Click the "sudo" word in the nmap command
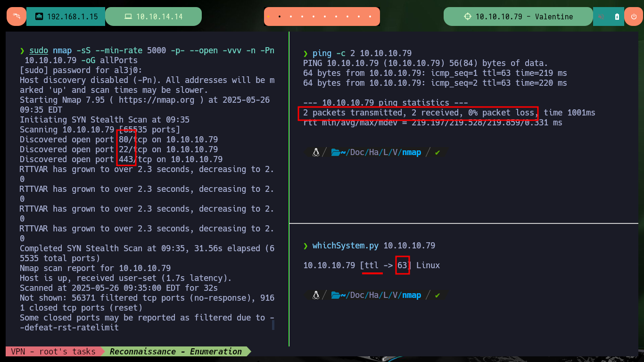 39,50
